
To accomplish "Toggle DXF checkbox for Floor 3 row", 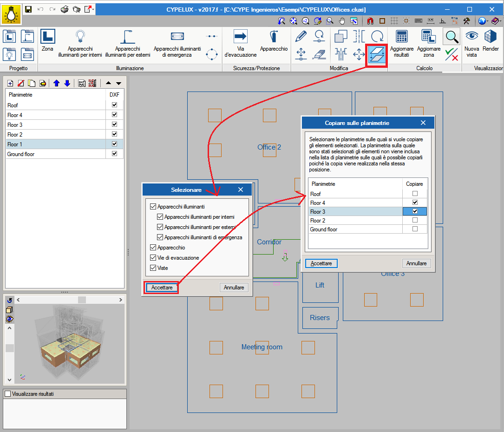I will coord(114,124).
